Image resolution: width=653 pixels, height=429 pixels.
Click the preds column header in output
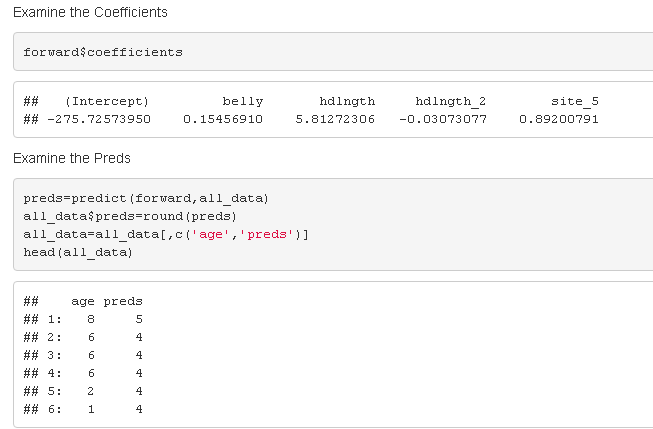coord(123,301)
